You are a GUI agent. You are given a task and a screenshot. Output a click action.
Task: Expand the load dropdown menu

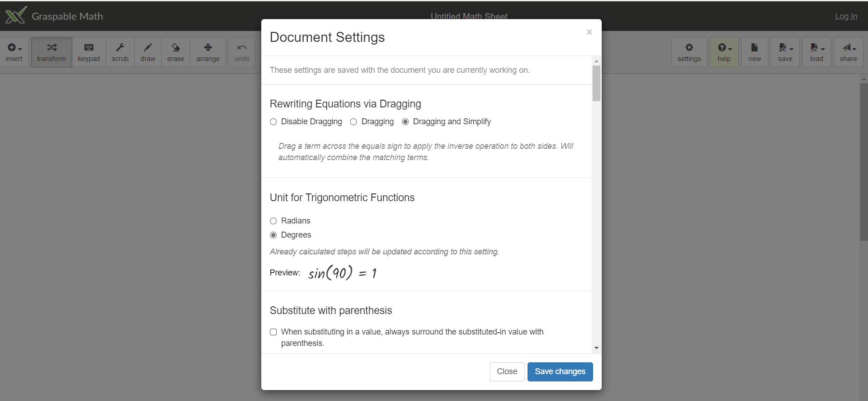(817, 52)
